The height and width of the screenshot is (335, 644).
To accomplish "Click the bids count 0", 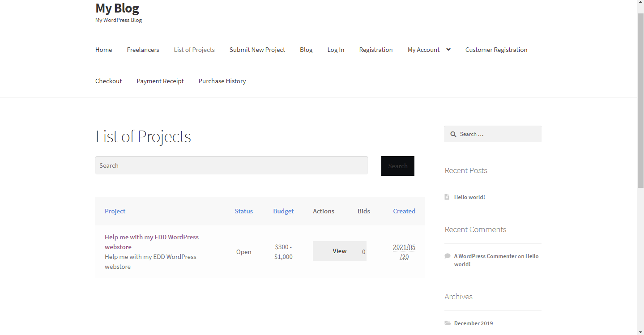I will coord(363,252).
